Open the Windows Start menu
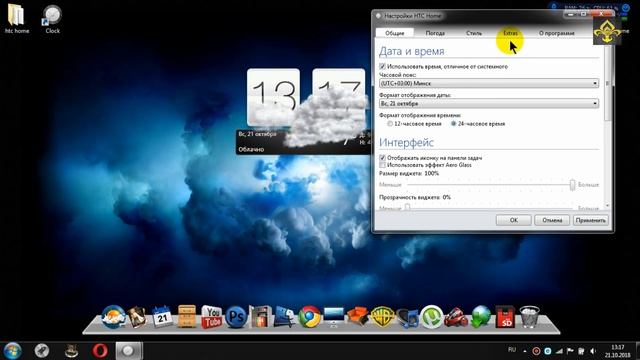This screenshot has width=640, height=360. pyautogui.click(x=12, y=351)
